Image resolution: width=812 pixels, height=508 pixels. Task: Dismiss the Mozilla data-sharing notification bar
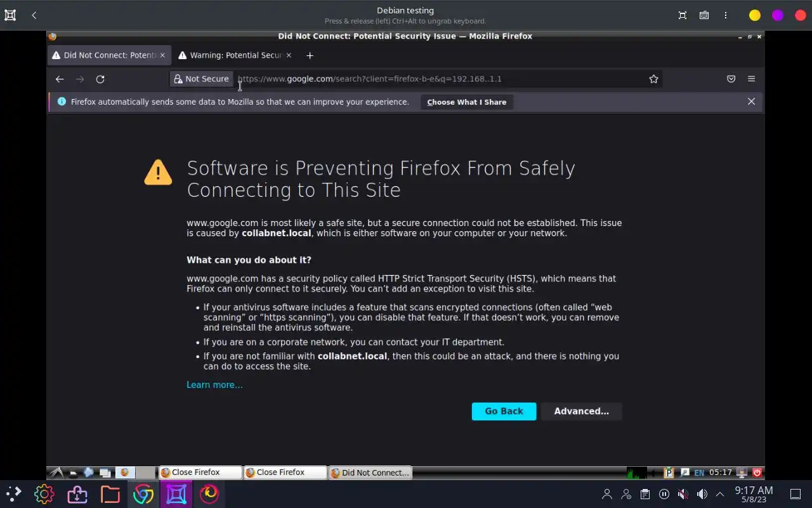[751, 102]
